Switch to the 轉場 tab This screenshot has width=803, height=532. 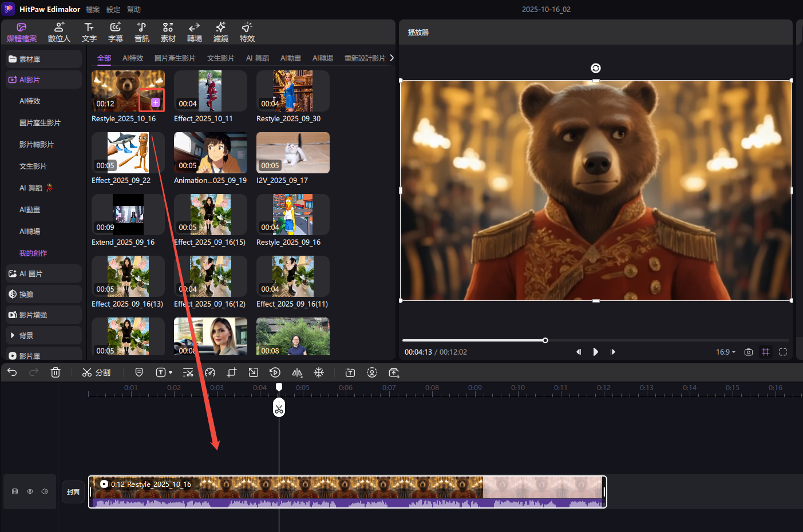point(194,32)
